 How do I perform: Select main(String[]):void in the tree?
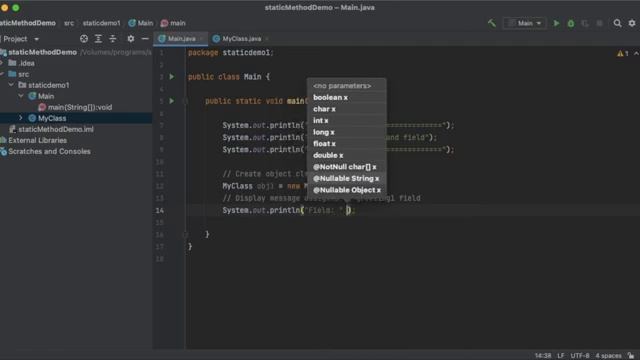click(x=80, y=107)
